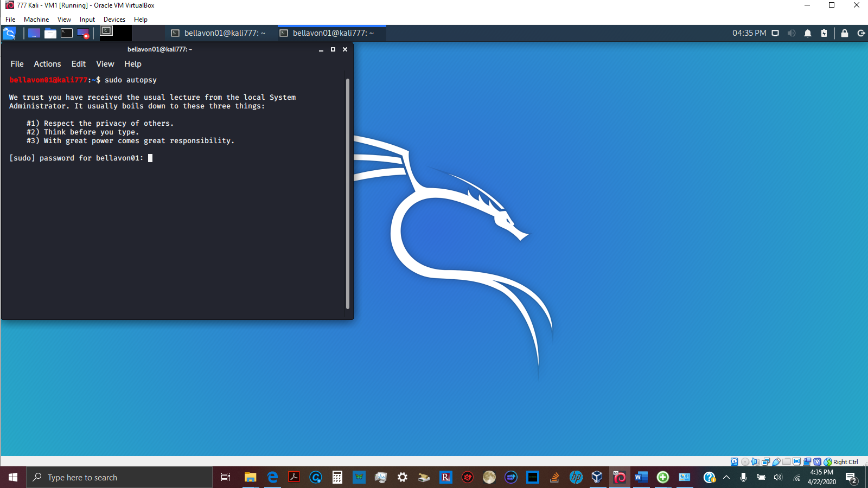The image size is (868, 488).
Task: Click VirtualBox optical drive indicator
Action: coord(745,462)
